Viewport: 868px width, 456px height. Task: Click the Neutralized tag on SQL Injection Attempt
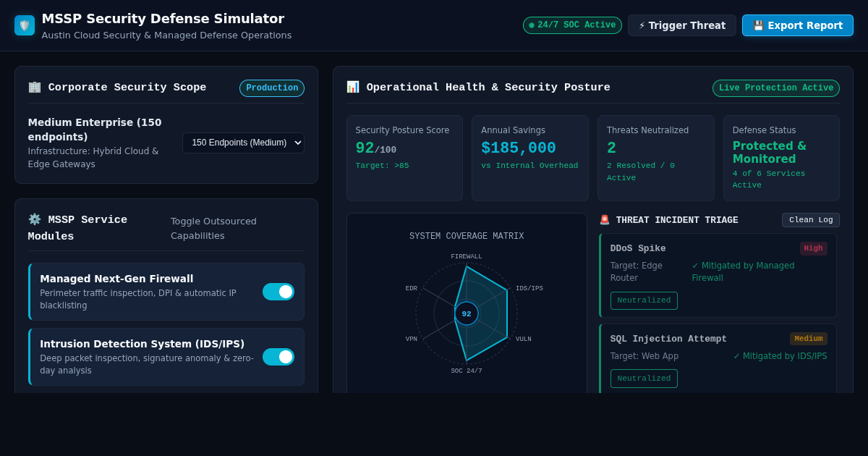pos(644,379)
